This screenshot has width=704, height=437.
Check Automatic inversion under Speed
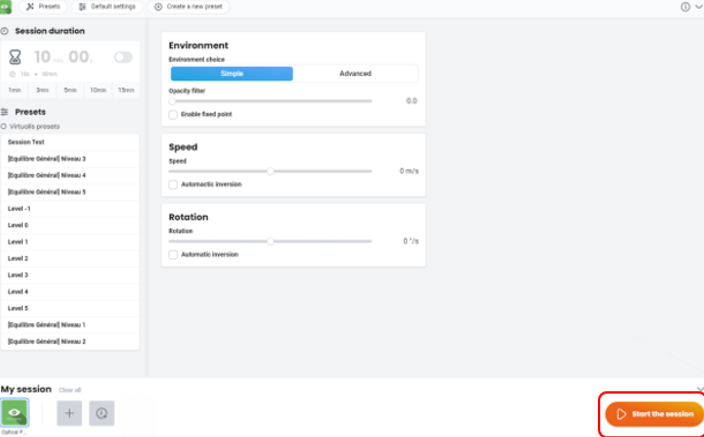pyautogui.click(x=174, y=184)
